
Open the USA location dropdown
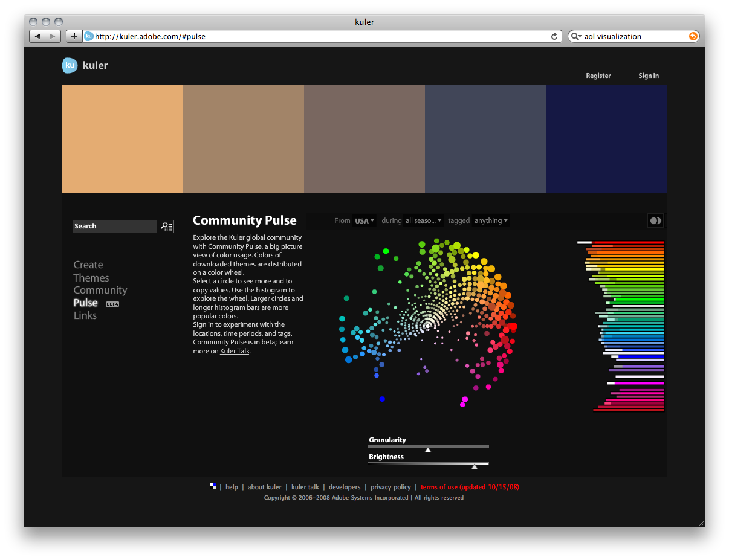(364, 220)
